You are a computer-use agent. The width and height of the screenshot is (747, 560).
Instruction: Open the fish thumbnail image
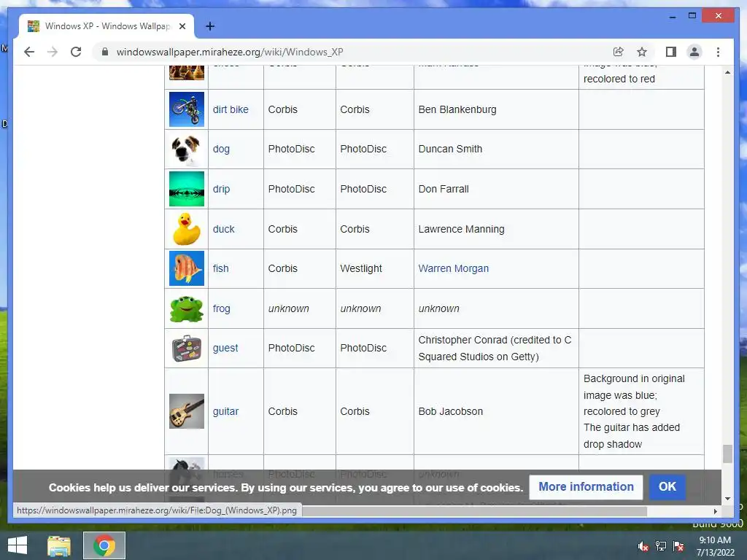point(187,268)
